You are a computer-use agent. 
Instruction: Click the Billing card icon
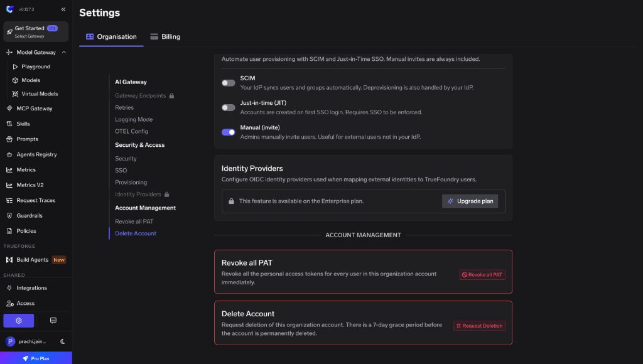tap(154, 36)
